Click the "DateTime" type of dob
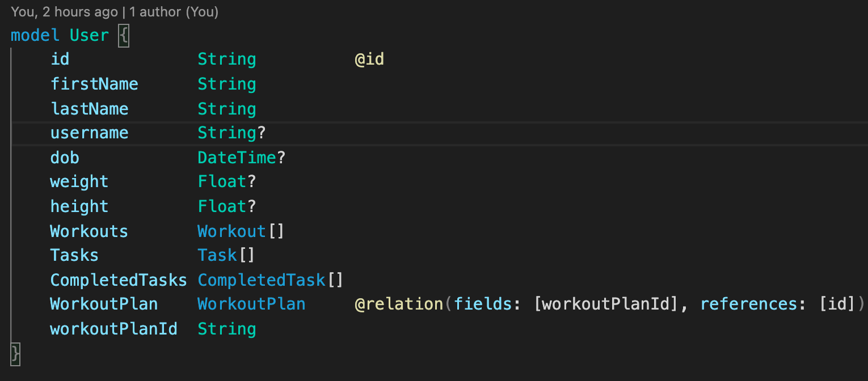Screen dimensions: 868x381 [x=237, y=158]
